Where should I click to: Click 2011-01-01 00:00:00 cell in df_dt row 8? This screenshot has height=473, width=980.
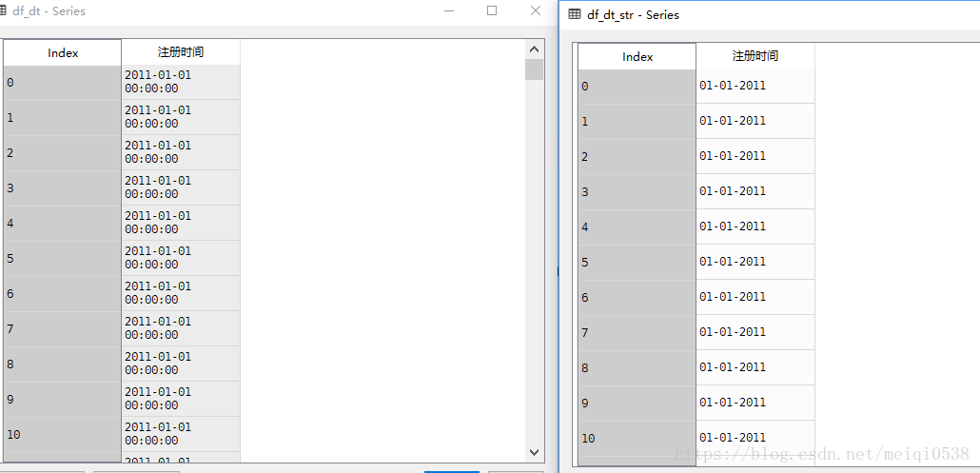181,364
